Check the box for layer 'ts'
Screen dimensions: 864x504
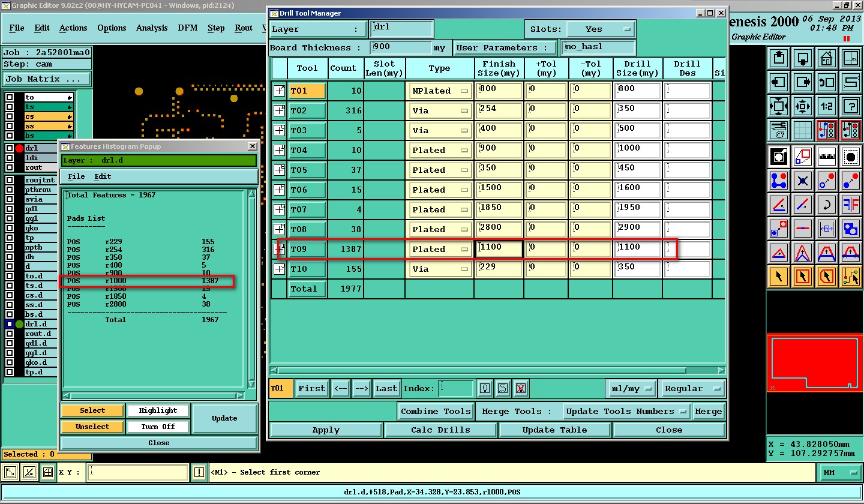point(9,107)
